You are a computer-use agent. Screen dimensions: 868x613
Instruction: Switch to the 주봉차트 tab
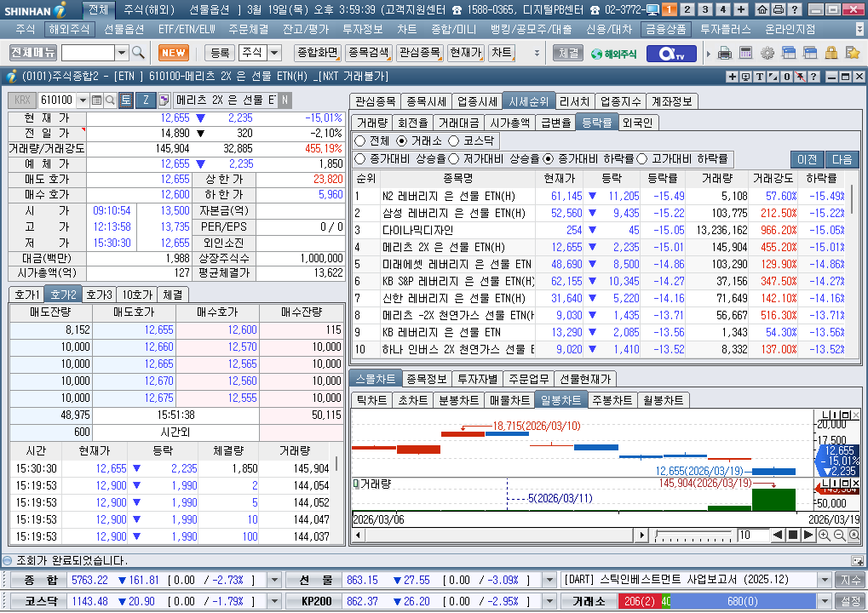pyautogui.click(x=612, y=400)
